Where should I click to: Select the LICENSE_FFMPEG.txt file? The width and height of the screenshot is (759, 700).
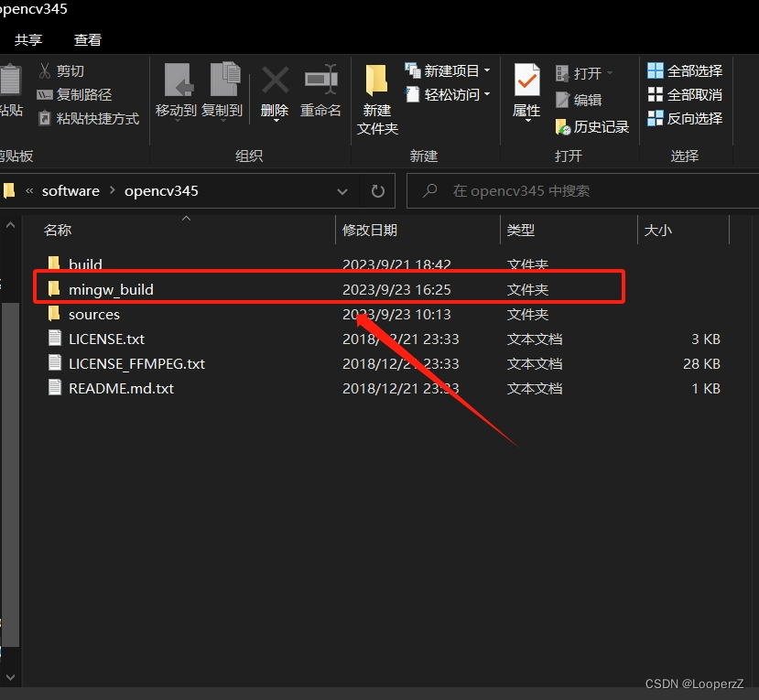click(136, 364)
